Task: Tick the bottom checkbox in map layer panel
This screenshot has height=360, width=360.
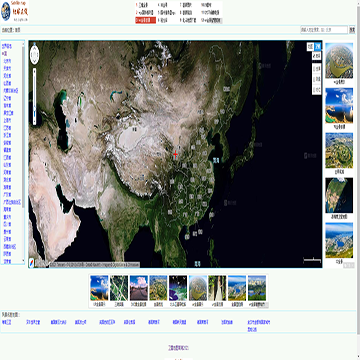Action: (315, 89)
